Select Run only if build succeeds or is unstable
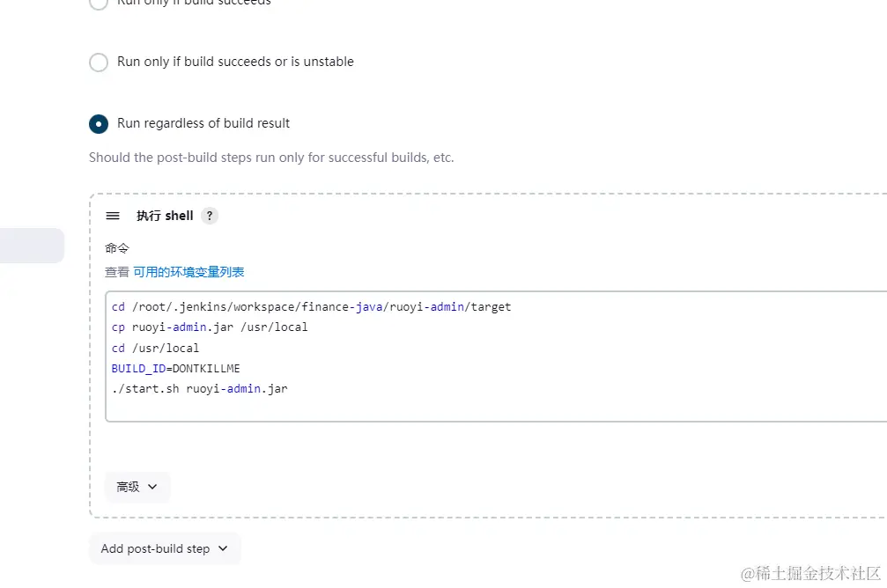Viewport: 887px width, 588px height. (x=99, y=62)
